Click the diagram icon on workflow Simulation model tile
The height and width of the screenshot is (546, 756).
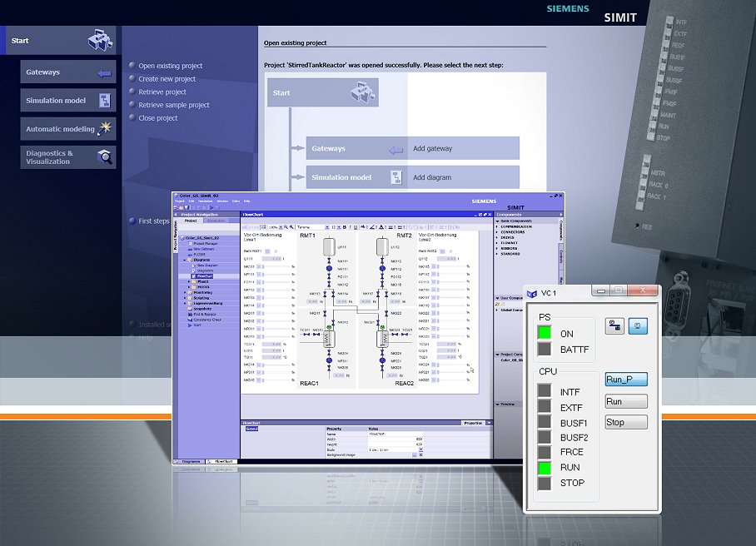pos(396,177)
